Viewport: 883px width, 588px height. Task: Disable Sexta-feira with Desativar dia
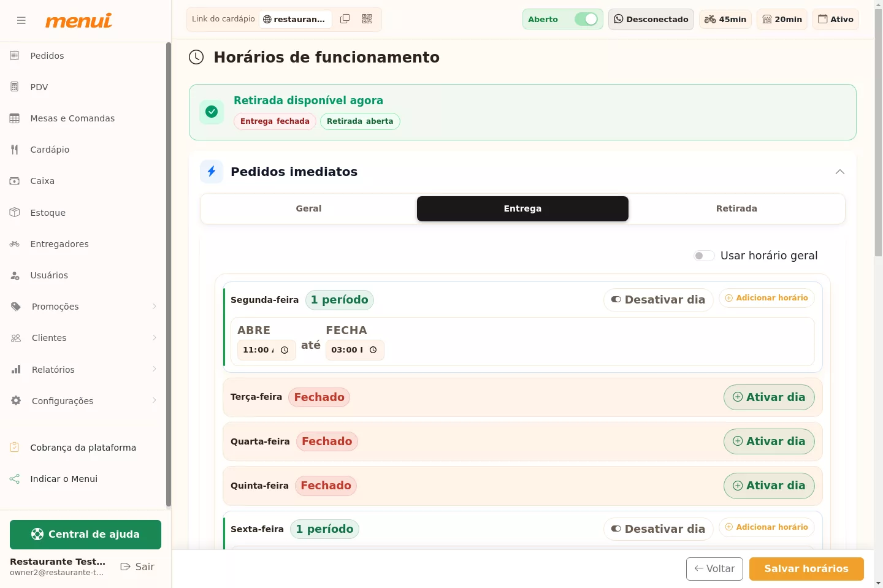point(659,529)
